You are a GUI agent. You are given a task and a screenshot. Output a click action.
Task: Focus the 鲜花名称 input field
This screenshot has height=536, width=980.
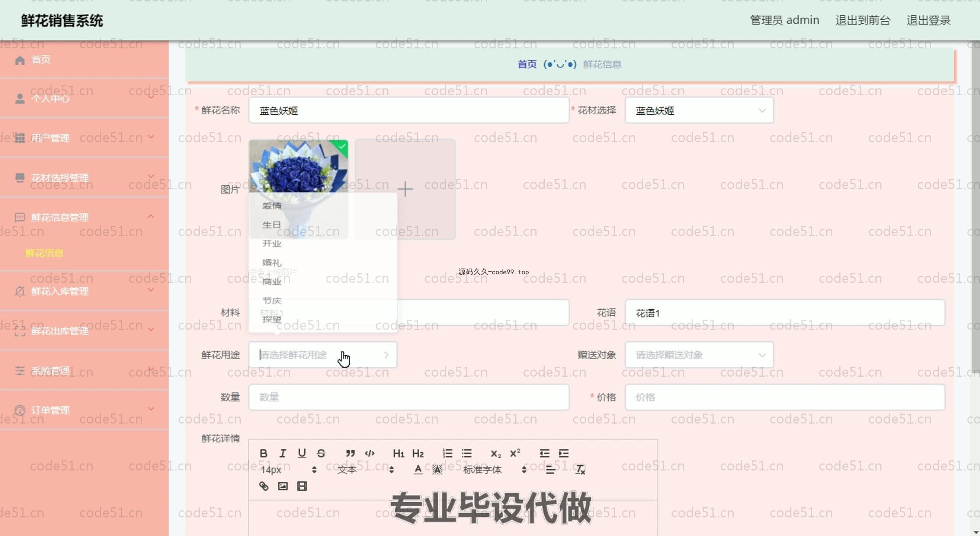[409, 111]
